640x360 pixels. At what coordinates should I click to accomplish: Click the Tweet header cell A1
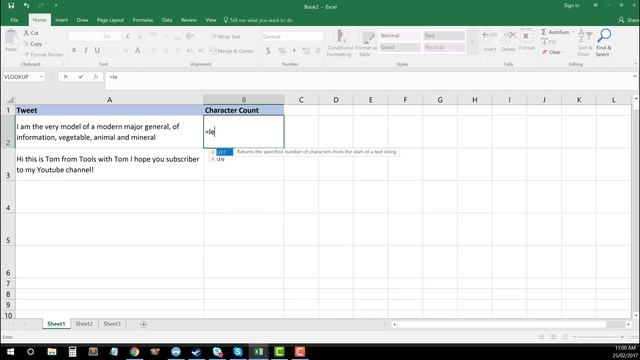coord(109,110)
